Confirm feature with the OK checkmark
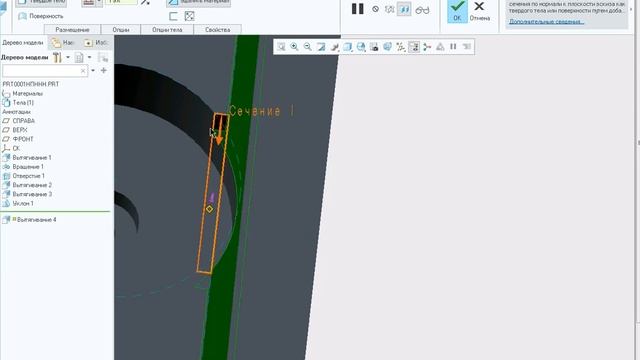The height and width of the screenshot is (360, 640). [x=457, y=11]
